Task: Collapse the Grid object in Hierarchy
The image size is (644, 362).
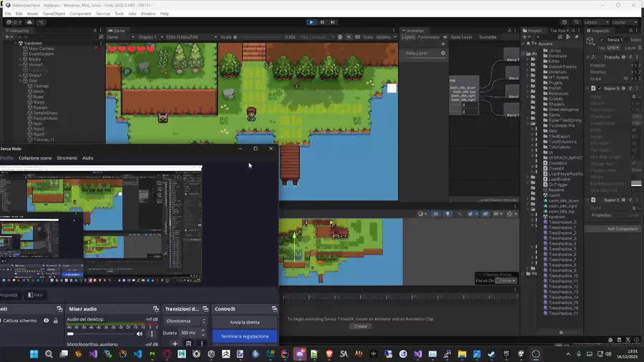Action: [x=20, y=81]
